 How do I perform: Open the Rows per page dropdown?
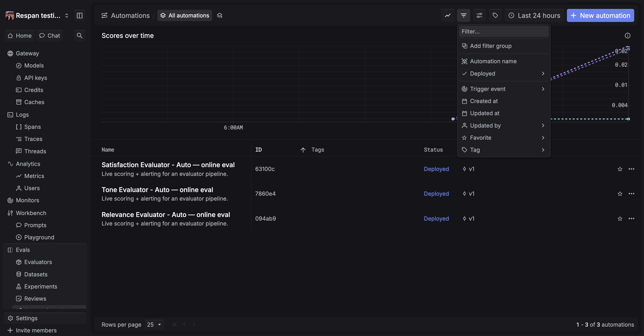click(x=154, y=325)
